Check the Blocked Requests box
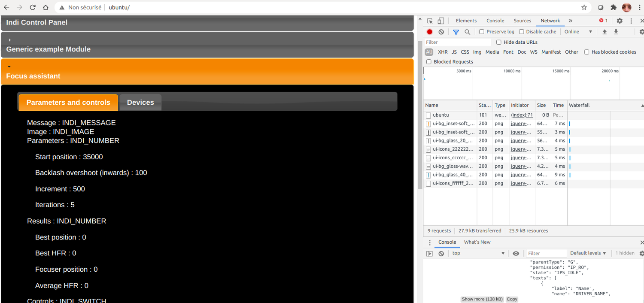Image resolution: width=644 pixels, height=303 pixels. click(428, 62)
